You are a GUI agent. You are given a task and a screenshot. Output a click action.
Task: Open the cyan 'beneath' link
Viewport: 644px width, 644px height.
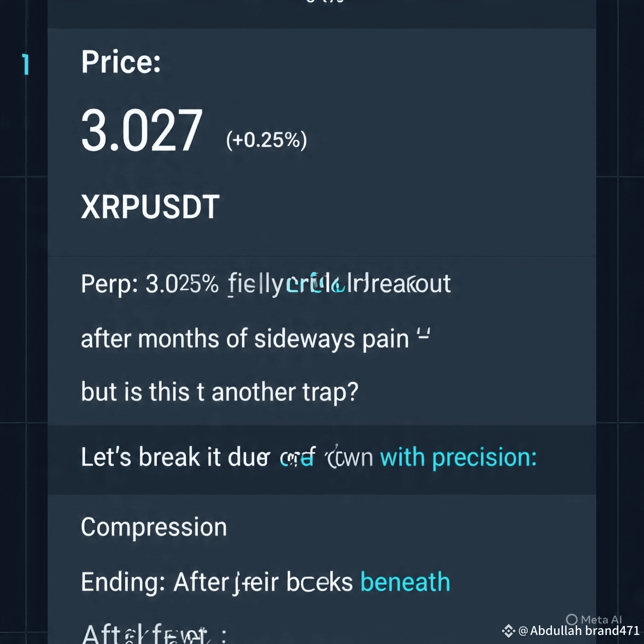pyautogui.click(x=405, y=582)
